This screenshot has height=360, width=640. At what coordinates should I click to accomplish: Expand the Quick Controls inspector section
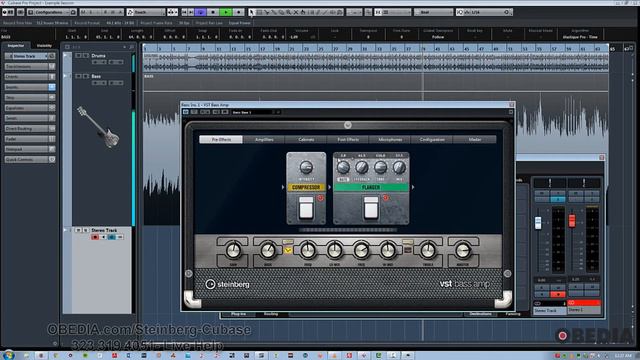coord(30,160)
